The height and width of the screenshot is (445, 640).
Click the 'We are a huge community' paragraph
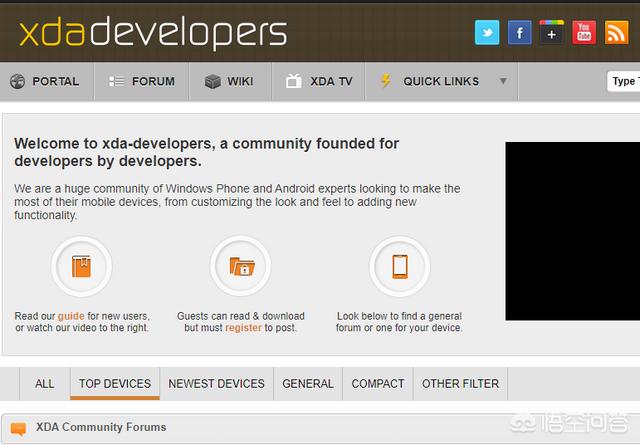click(237, 202)
